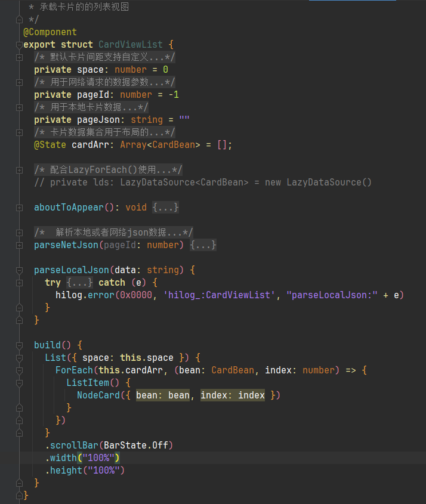Click the 'hilog_:CardViewList' string literal

point(220,295)
